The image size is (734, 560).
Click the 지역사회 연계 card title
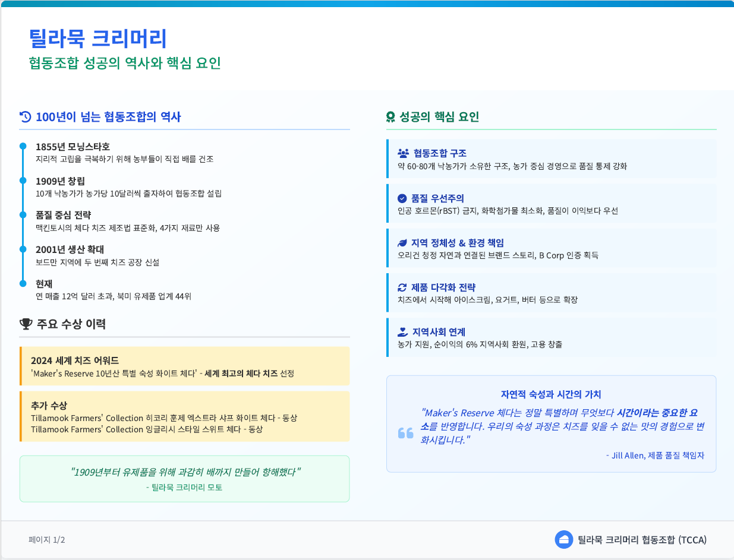(x=439, y=332)
